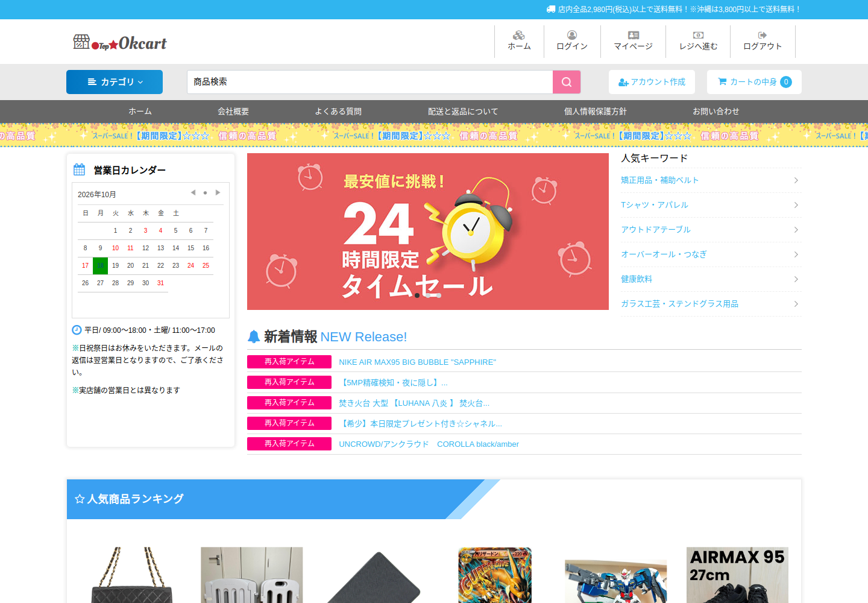This screenshot has width=868, height=603.
Task: Click the free shipping notice in top bar
Action: tap(673, 10)
